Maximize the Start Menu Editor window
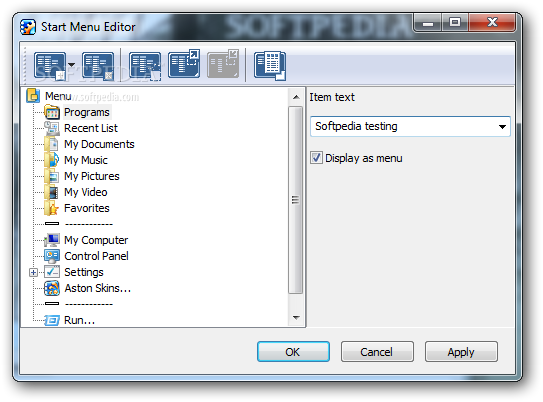Image resolution: width=543 pixels, height=402 pixels. click(455, 23)
